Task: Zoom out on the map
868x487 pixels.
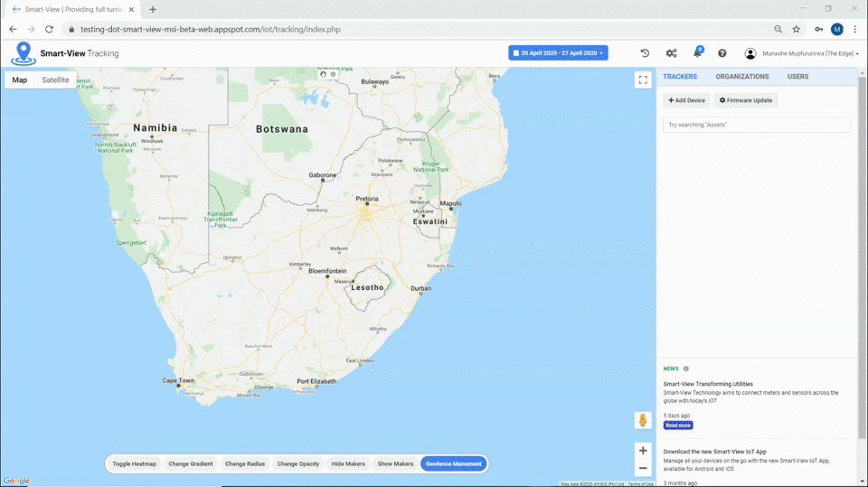Action: 643,468
